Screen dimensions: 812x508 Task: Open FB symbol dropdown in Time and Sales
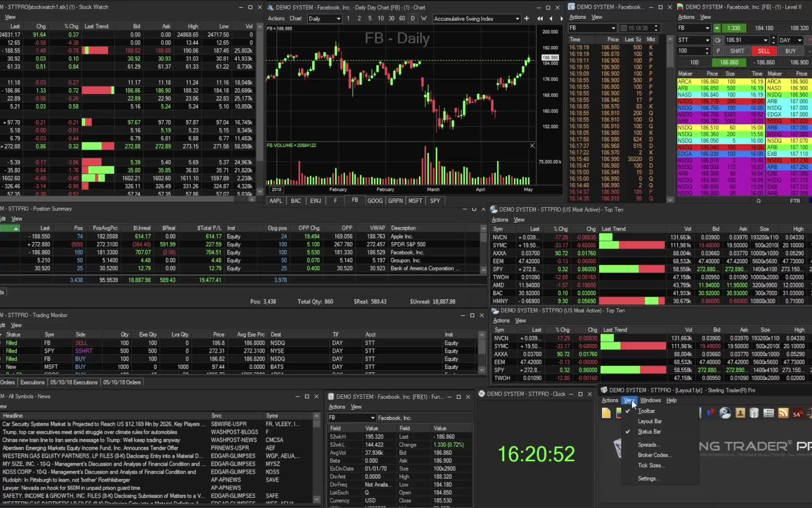click(613, 28)
